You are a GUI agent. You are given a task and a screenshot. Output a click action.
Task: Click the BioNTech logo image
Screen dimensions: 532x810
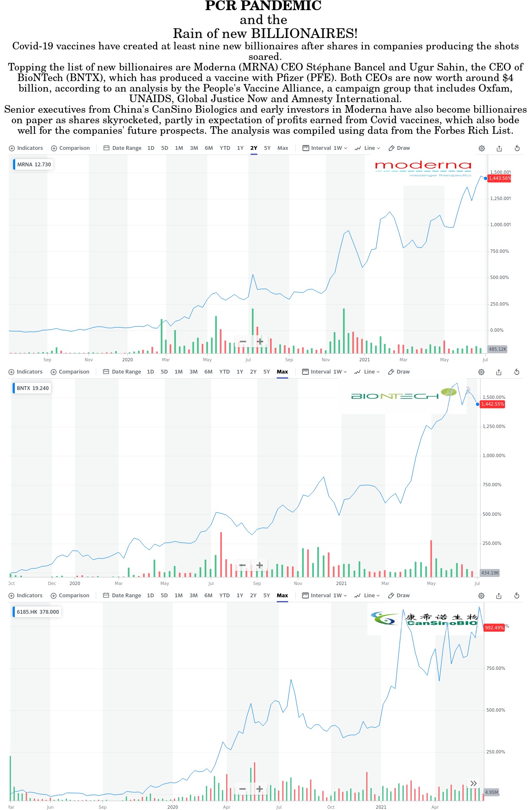point(404,393)
